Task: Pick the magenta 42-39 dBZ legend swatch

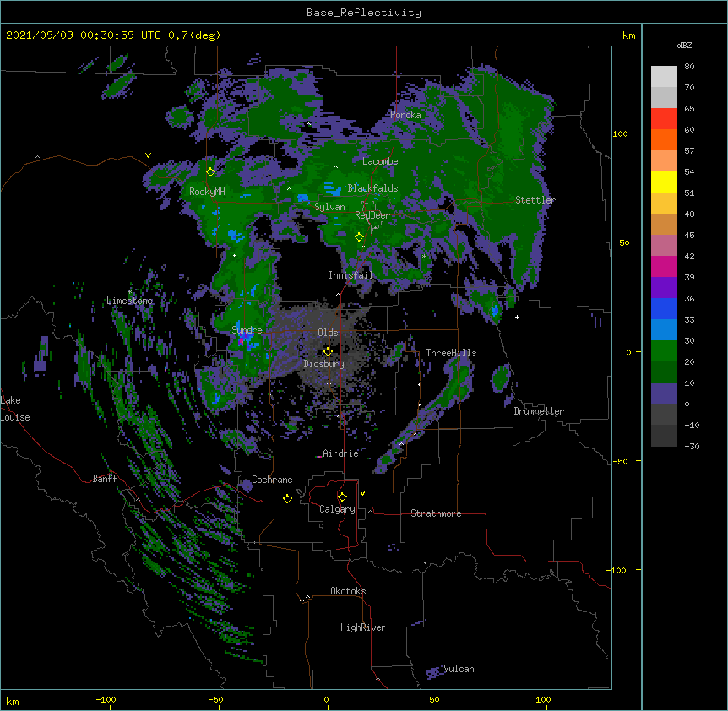Action: 664,266
